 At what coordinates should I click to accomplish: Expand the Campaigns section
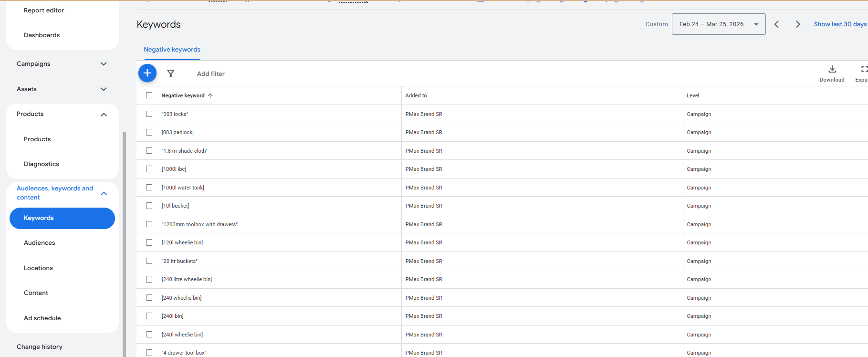[104, 64]
